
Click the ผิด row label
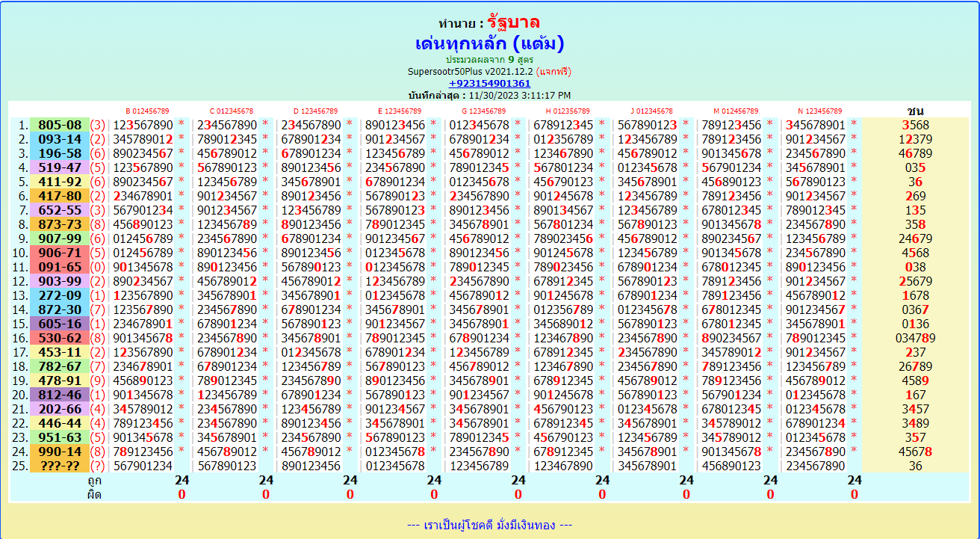[94, 494]
